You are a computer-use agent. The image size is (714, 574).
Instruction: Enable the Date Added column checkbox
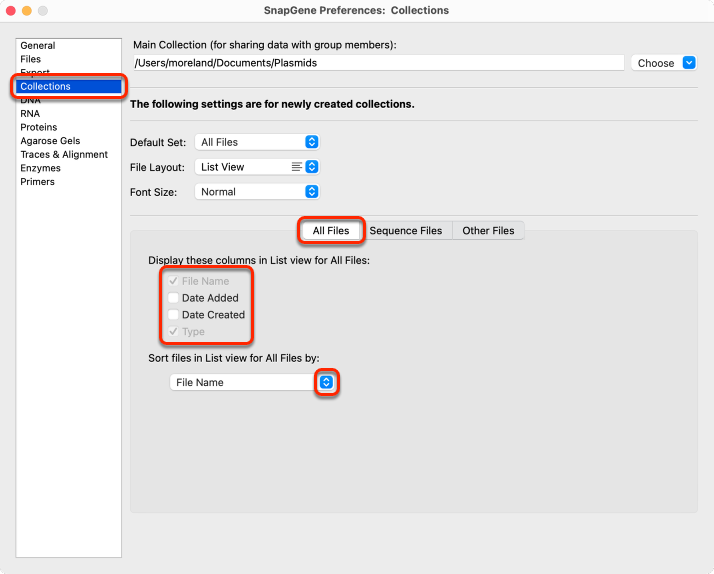(x=173, y=298)
